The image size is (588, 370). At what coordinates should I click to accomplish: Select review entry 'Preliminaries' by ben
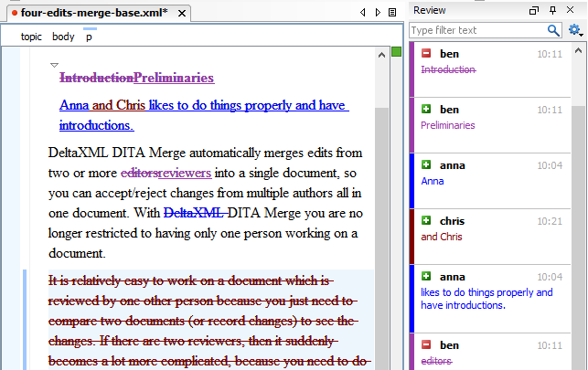(490, 125)
